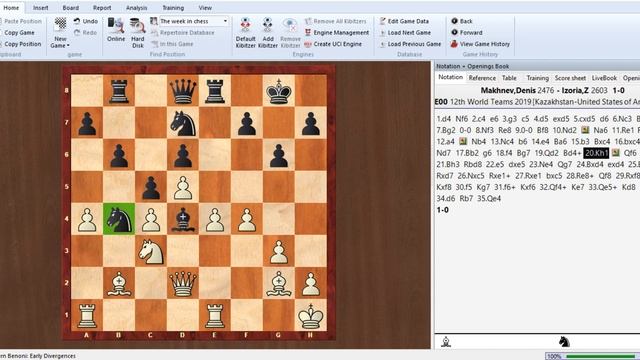
Task: Undo the last action
Action: click(86, 21)
